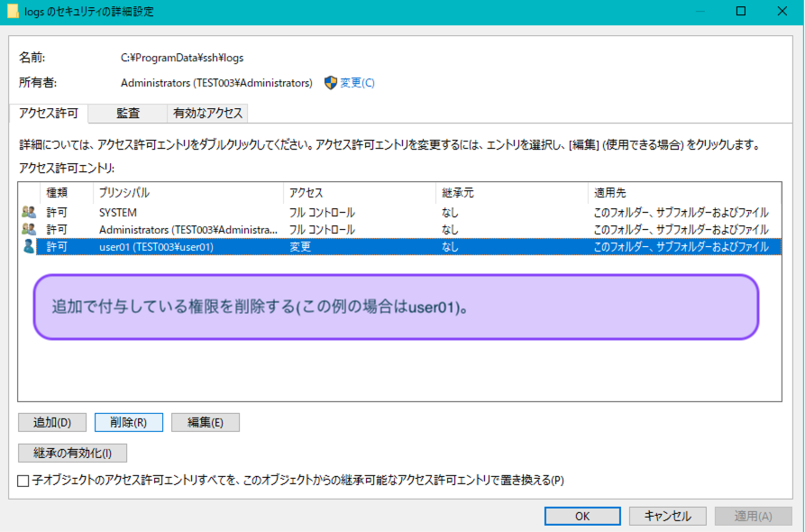Click 継承の有効化(I) button
Image resolution: width=805 pixels, height=532 pixels.
pyautogui.click(x=73, y=453)
